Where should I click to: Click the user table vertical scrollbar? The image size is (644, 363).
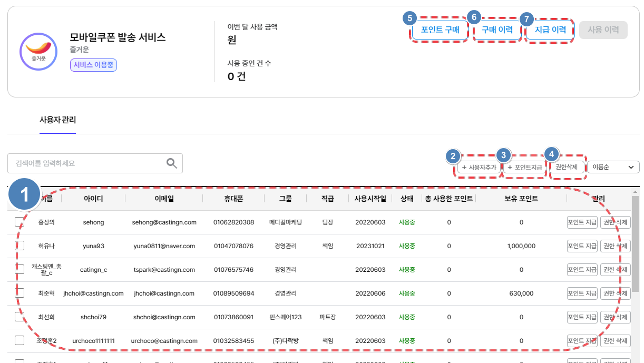[x=636, y=242]
